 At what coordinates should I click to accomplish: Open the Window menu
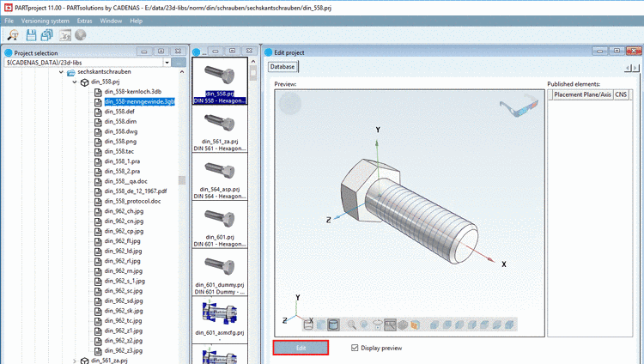(x=111, y=21)
